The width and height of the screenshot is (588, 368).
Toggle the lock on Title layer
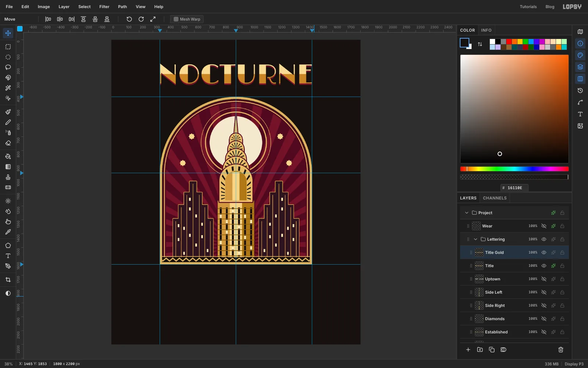[562, 266]
